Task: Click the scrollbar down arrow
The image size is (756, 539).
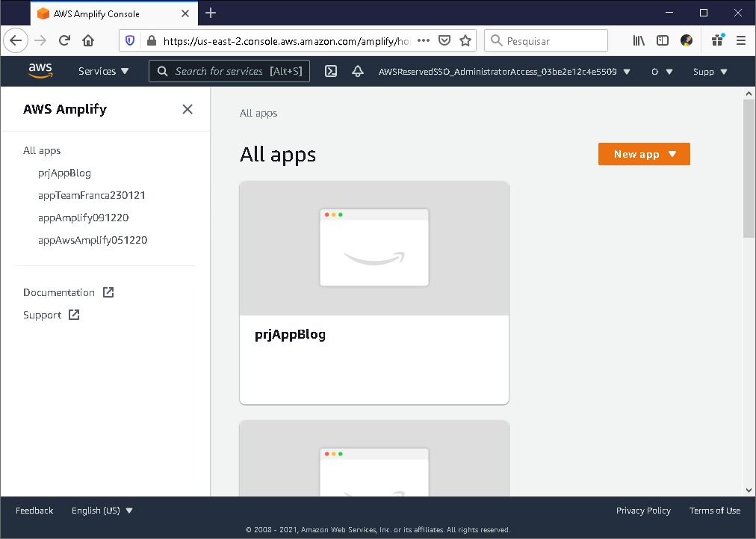Action: (749, 490)
